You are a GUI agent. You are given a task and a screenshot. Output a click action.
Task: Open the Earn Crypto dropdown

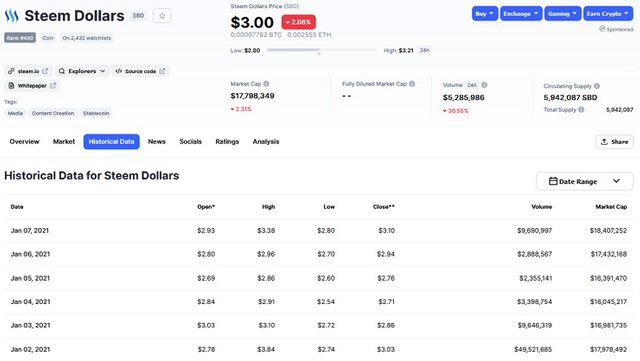pos(608,14)
